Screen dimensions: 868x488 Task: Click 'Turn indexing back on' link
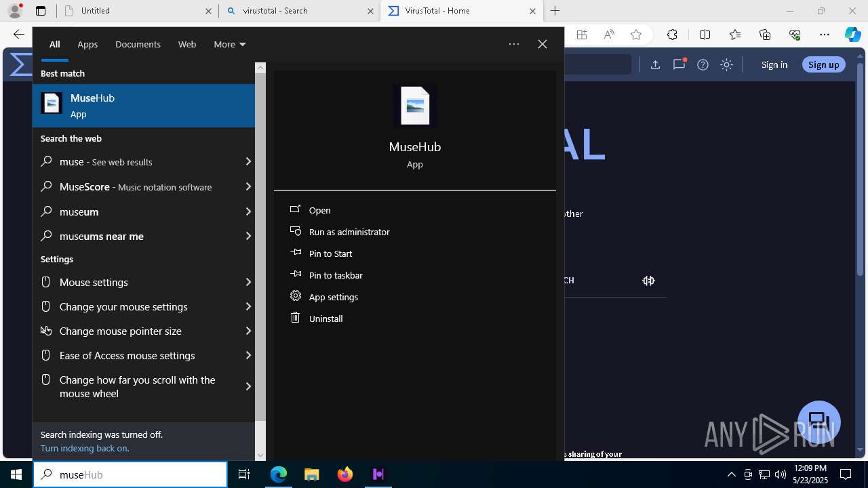click(85, 448)
